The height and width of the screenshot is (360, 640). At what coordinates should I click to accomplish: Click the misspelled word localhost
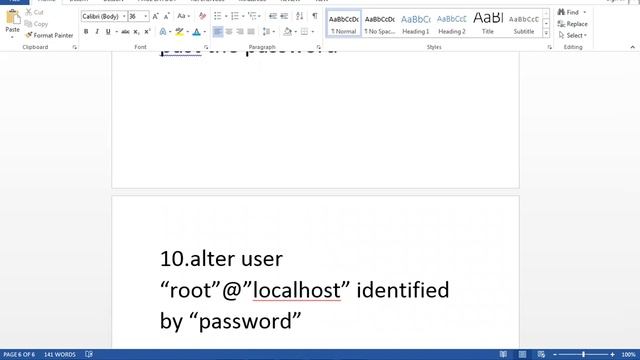point(297,290)
